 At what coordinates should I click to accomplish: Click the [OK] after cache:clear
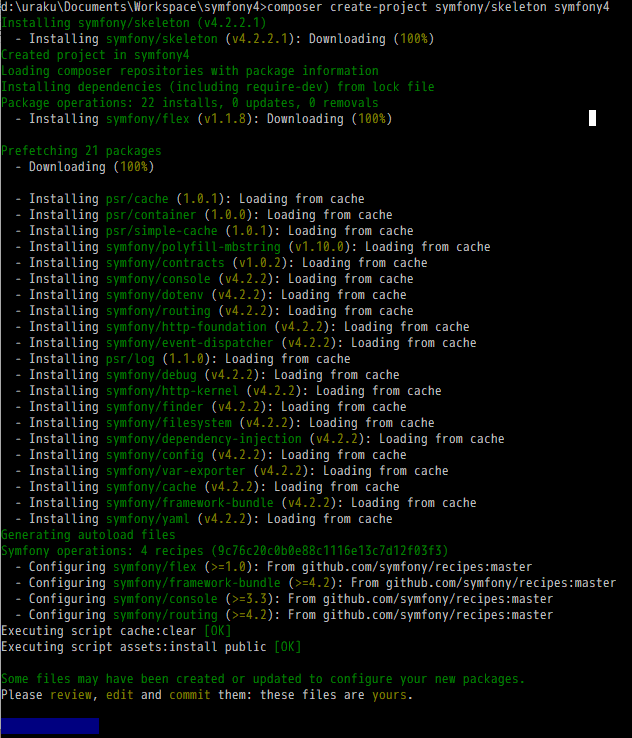click(218, 631)
